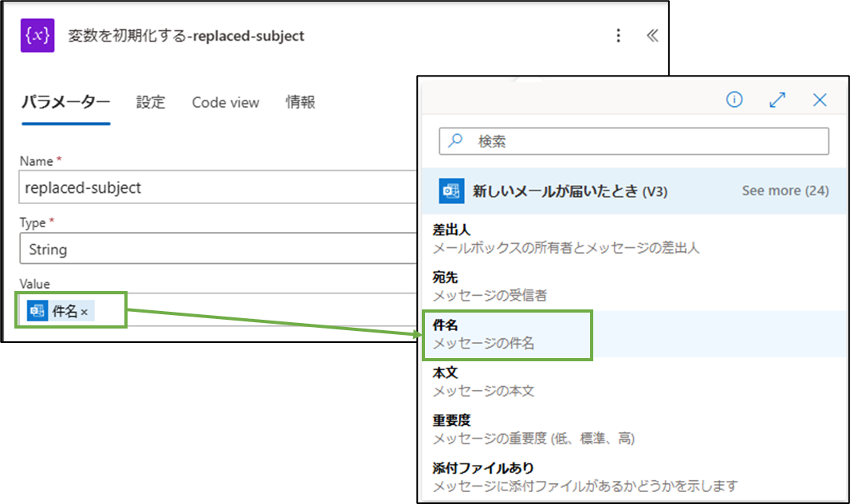Select the 宛先 dynamic content item
Image resolution: width=850 pixels, height=504 pixels.
(633, 286)
